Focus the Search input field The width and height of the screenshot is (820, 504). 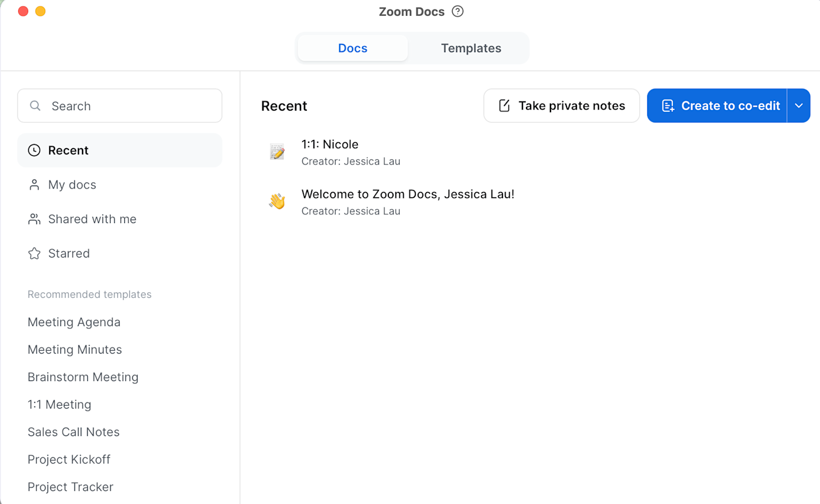(x=119, y=106)
